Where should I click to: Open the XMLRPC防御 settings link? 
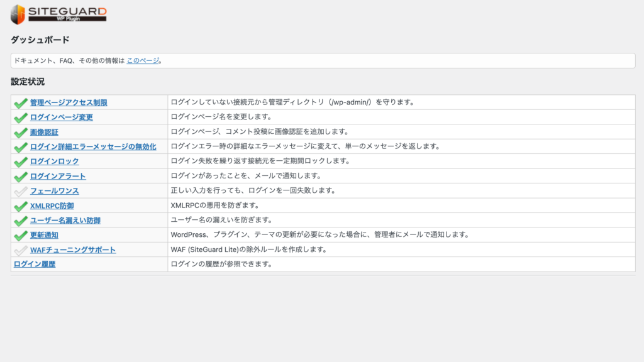point(52,206)
